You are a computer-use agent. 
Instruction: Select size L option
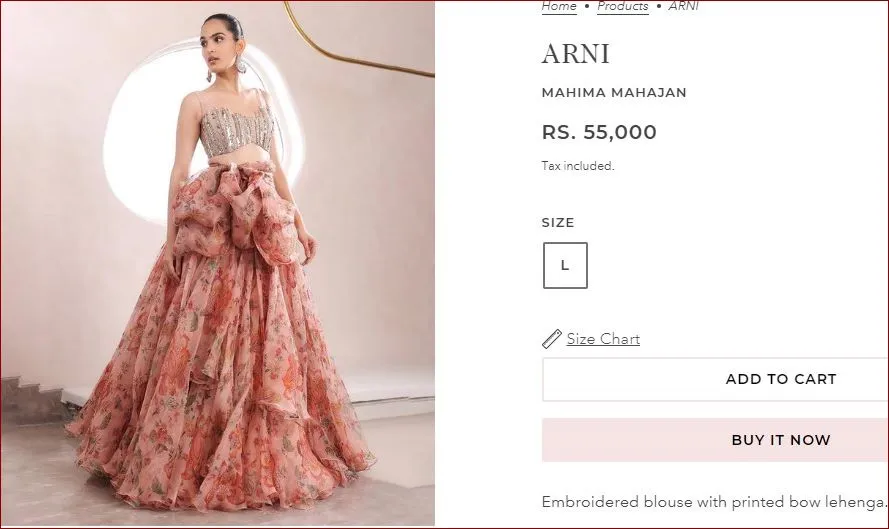click(x=565, y=265)
